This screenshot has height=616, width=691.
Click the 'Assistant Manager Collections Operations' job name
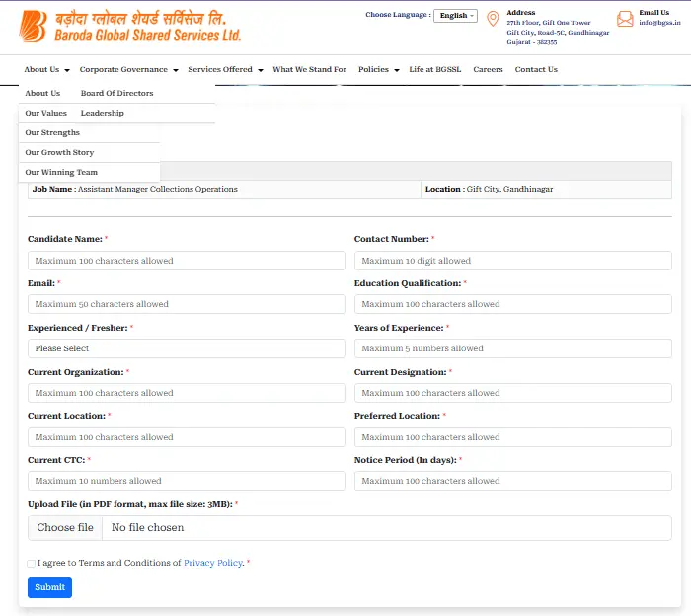(157, 189)
